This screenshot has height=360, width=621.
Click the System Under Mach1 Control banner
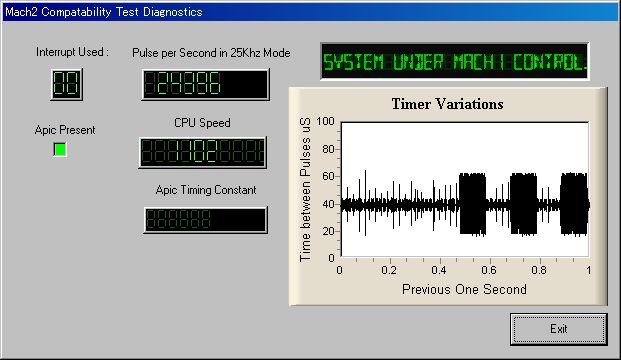[455, 61]
